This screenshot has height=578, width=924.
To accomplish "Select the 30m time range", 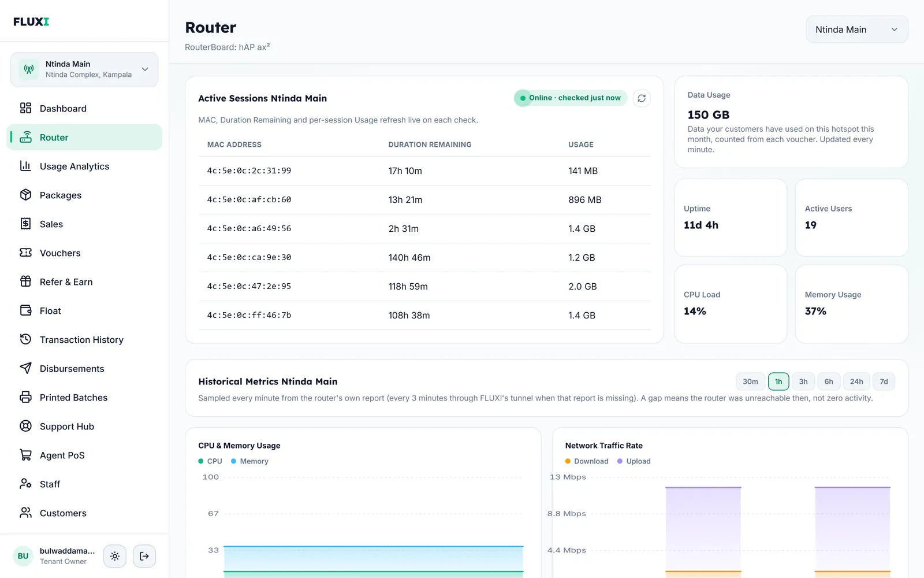I will (x=750, y=381).
